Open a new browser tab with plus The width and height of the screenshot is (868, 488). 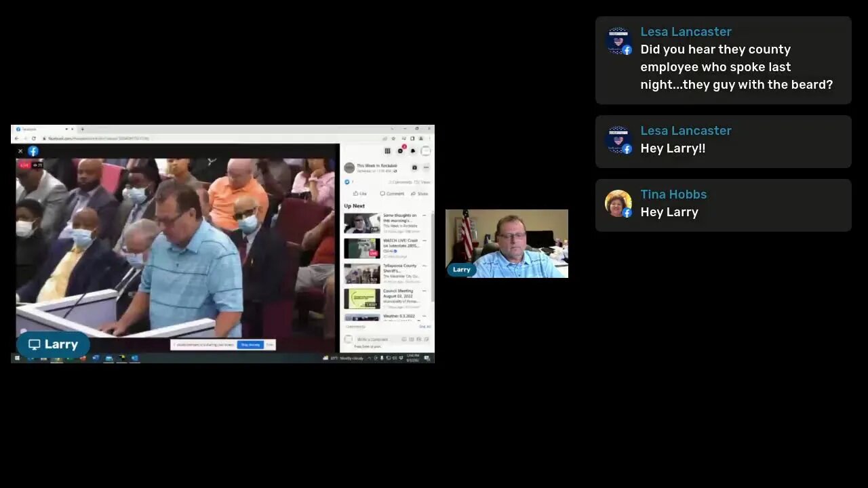(82, 129)
